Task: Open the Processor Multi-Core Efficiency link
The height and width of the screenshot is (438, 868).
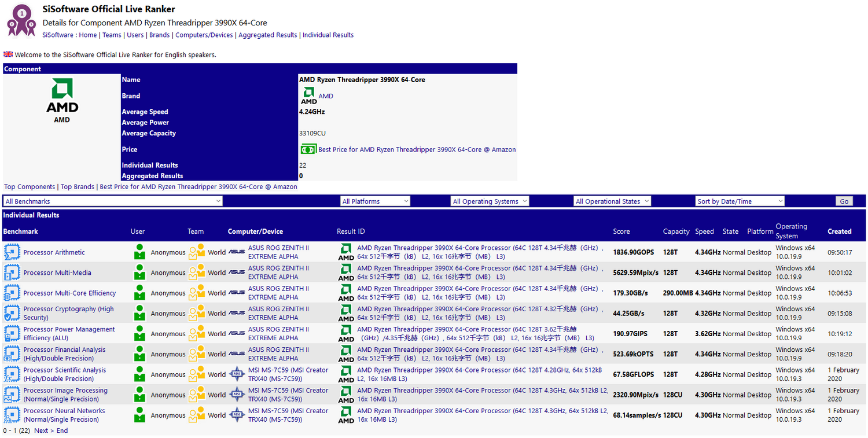Action: pyautogui.click(x=69, y=293)
